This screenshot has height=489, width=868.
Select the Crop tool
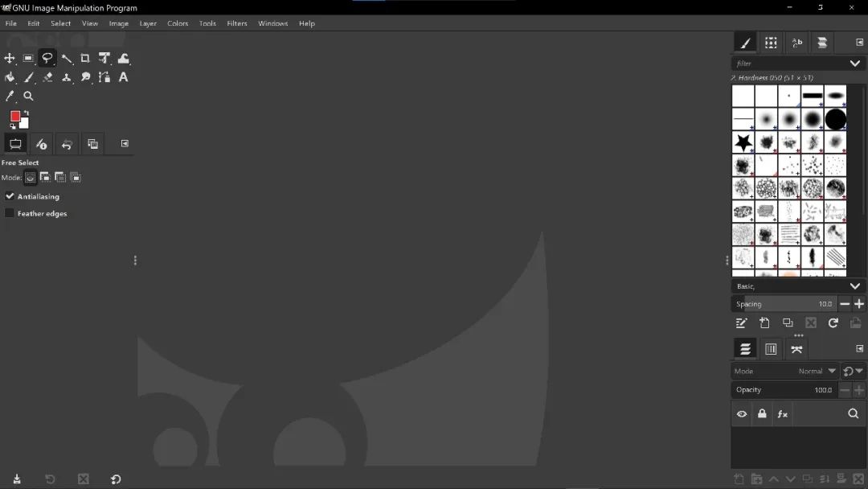coord(85,58)
